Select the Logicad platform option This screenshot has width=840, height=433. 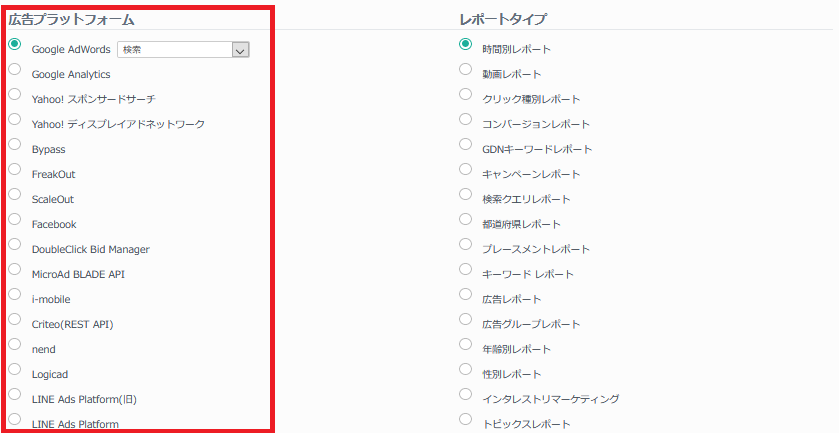pos(15,369)
